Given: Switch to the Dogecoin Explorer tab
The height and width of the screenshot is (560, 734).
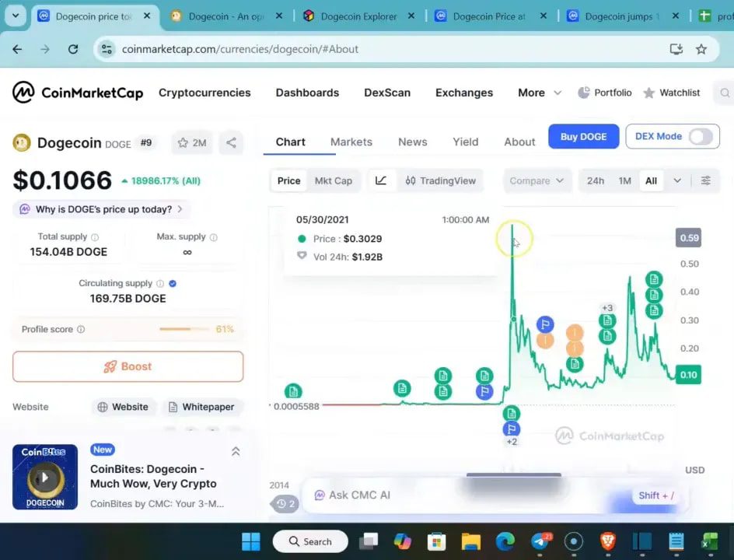Looking at the screenshot, I should pyautogui.click(x=358, y=16).
